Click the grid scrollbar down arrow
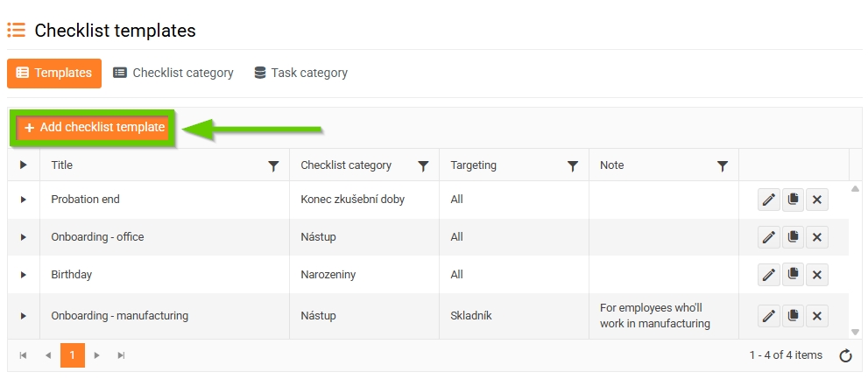The width and height of the screenshot is (868, 379). coord(855,332)
